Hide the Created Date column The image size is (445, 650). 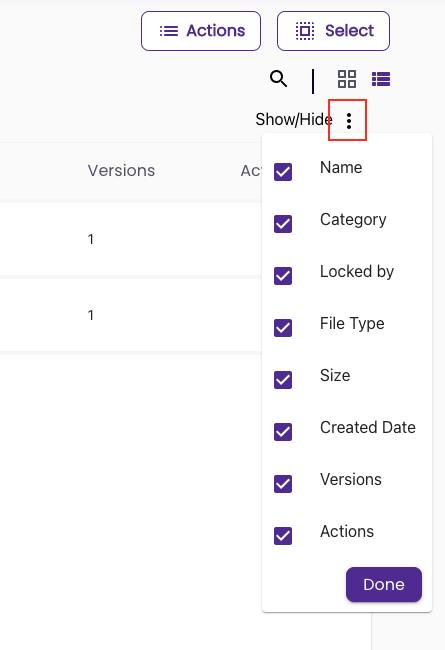[x=283, y=432]
